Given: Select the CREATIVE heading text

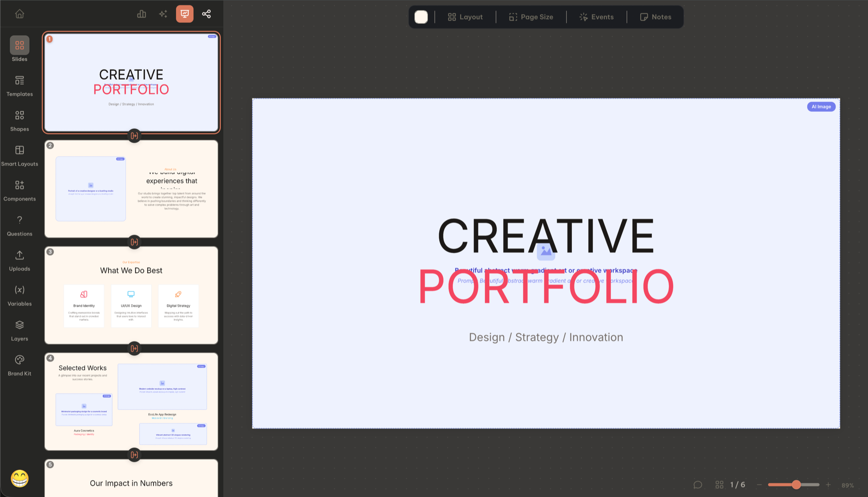Looking at the screenshot, I should pos(546,236).
